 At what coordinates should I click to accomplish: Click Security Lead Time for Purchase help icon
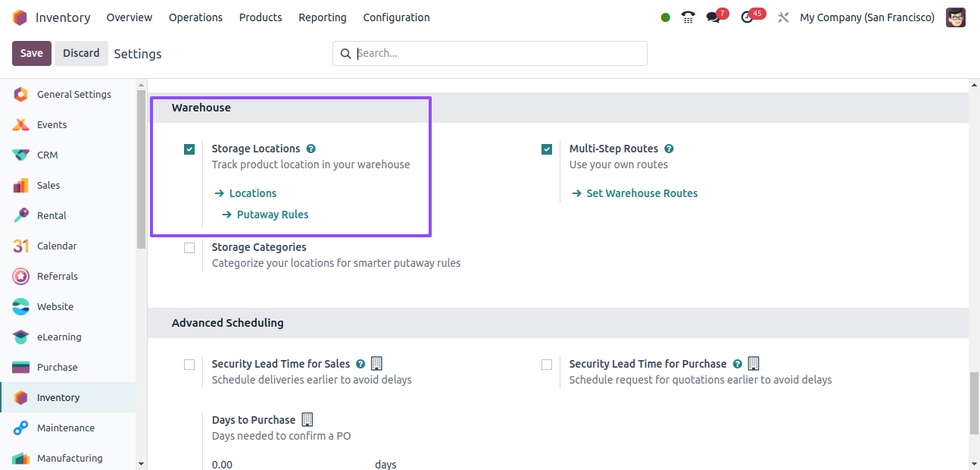[737, 364]
